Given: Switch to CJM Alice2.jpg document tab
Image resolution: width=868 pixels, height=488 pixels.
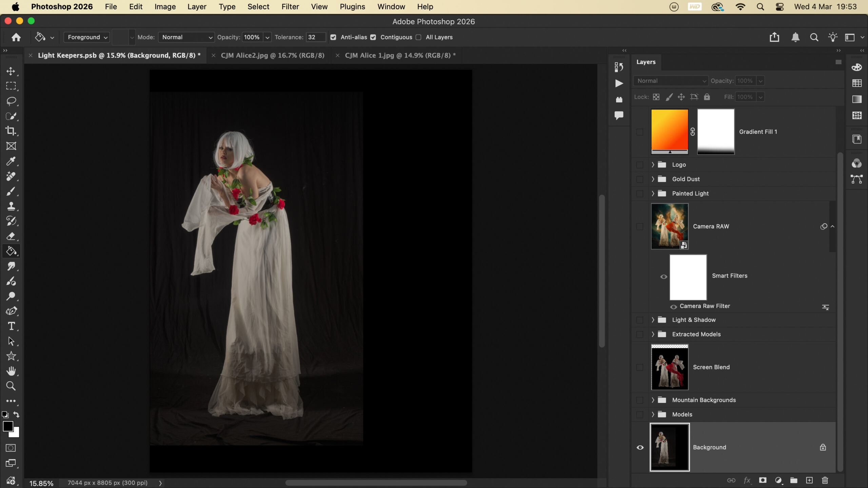Looking at the screenshot, I should point(272,55).
